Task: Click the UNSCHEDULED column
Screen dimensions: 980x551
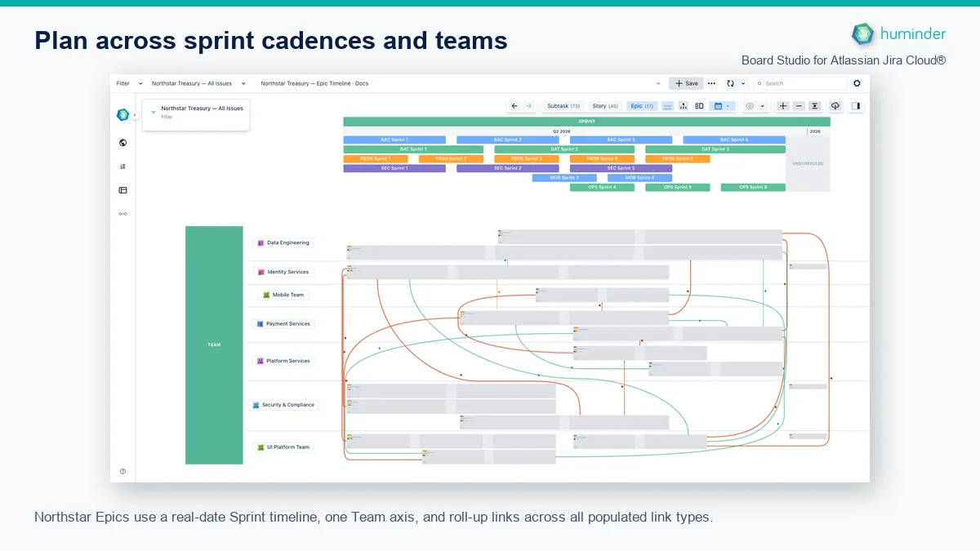Action: 808,163
